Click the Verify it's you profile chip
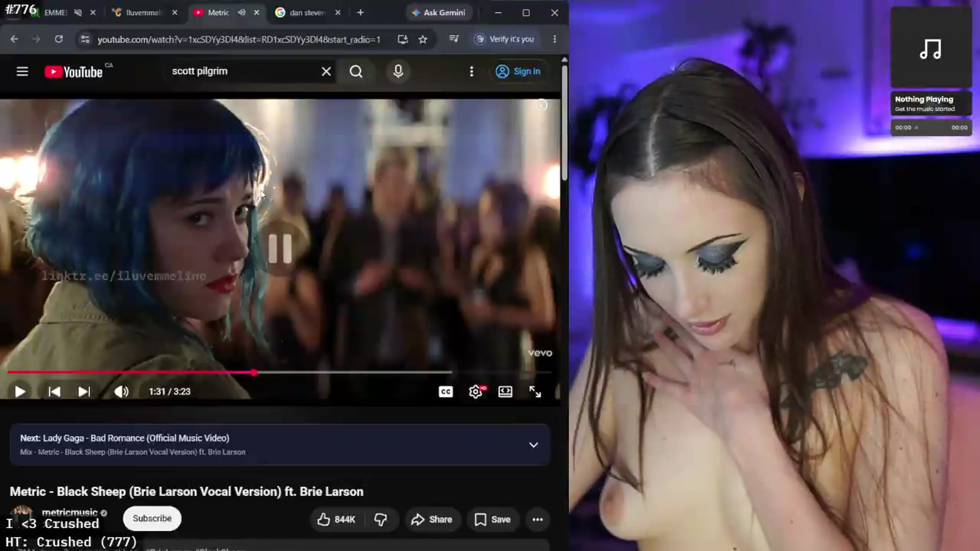The width and height of the screenshot is (980, 551). coord(504,39)
